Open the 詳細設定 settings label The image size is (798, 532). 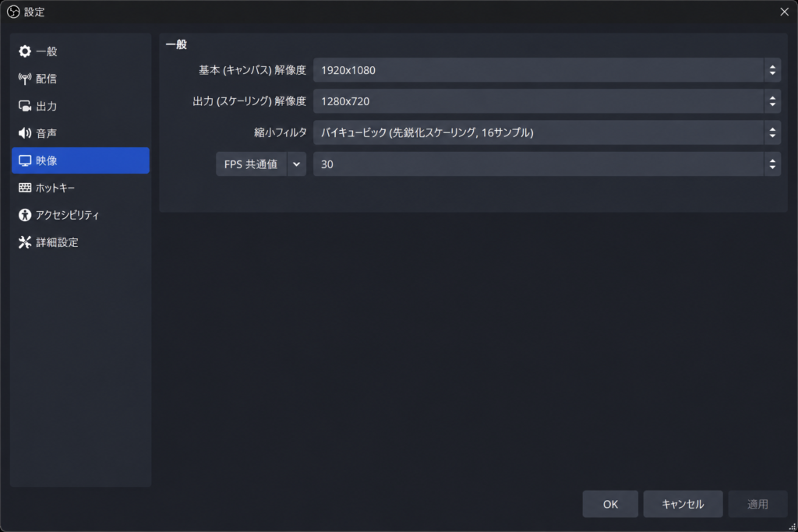coord(57,242)
